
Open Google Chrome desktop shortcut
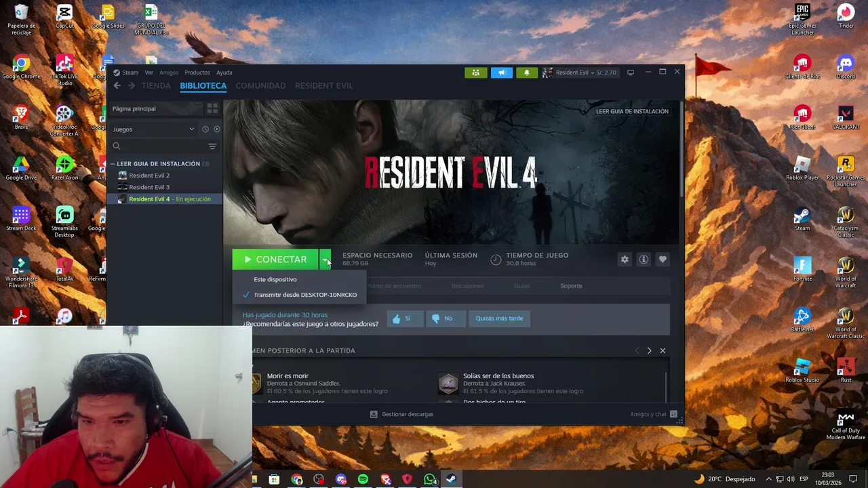click(x=21, y=67)
